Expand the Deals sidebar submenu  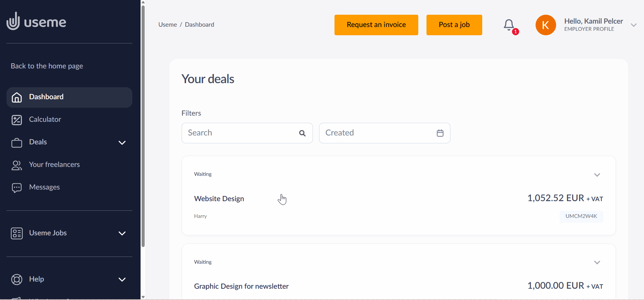(x=122, y=143)
